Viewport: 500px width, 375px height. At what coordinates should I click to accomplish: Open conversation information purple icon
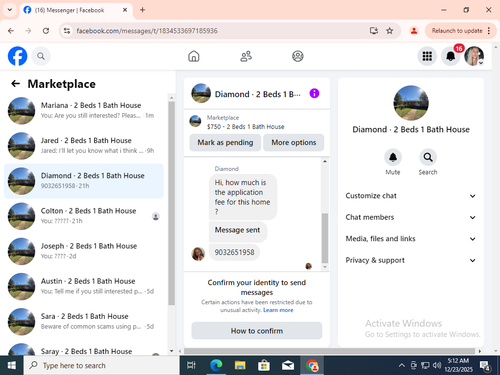[x=314, y=93]
